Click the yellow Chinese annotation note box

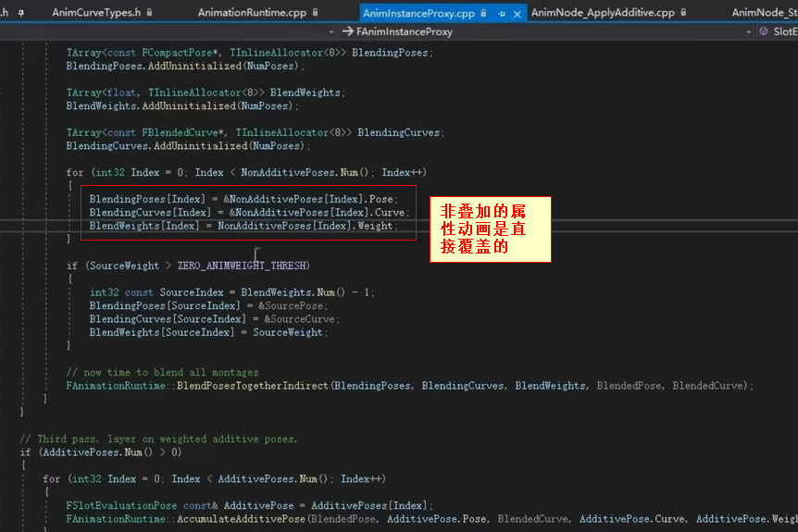(x=490, y=229)
